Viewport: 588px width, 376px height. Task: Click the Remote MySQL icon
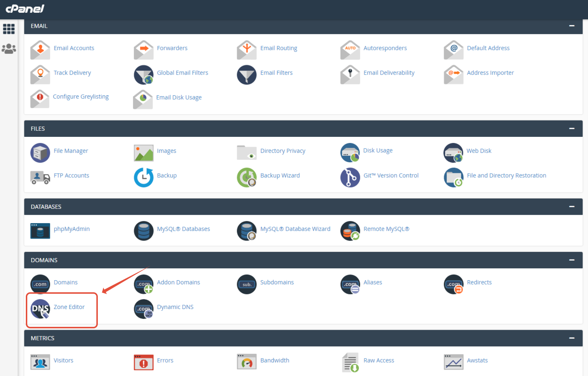pyautogui.click(x=350, y=231)
